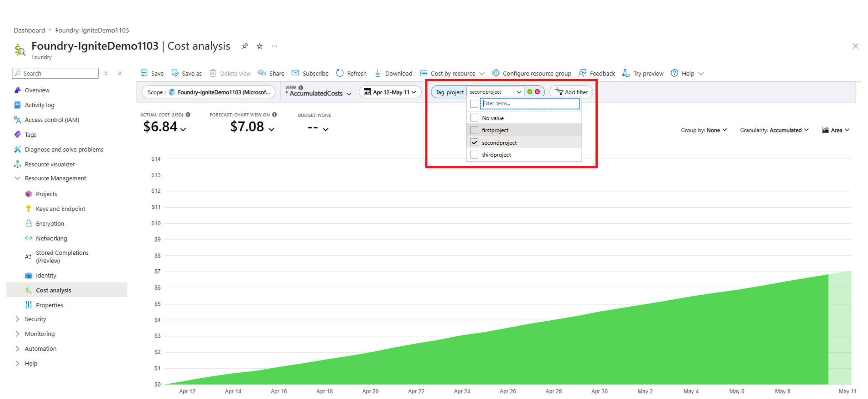This screenshot has width=868, height=399.
Task: Open the Granularity: Accumulated dropdown
Action: tap(774, 130)
